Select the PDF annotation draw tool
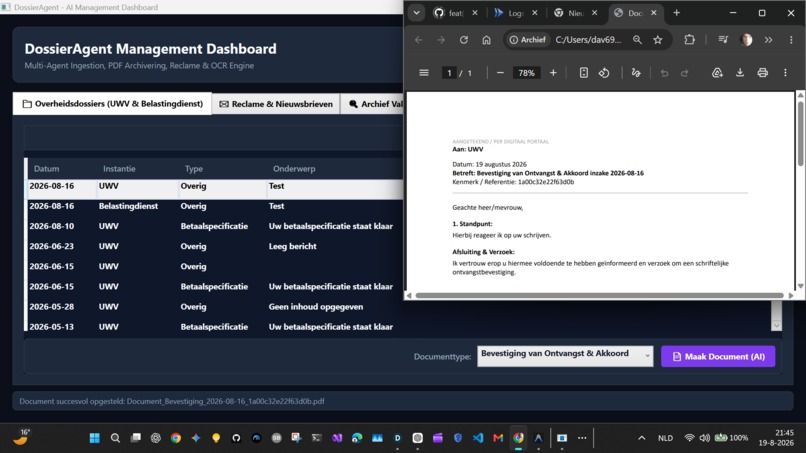The width and height of the screenshot is (806, 453). [636, 73]
